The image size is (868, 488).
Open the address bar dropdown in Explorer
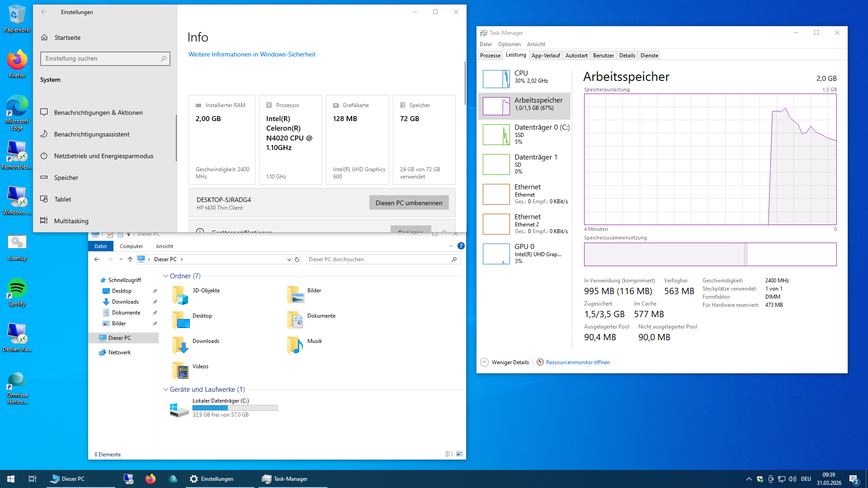[x=289, y=259]
